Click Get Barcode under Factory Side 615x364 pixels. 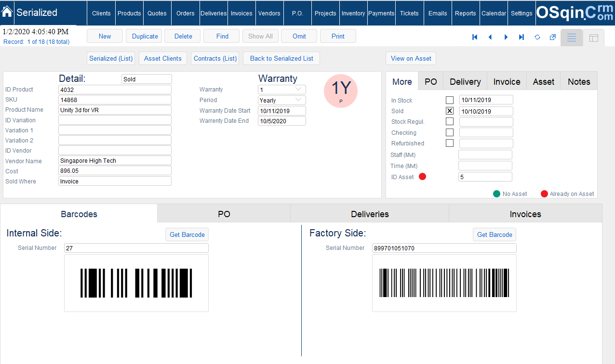[495, 234]
